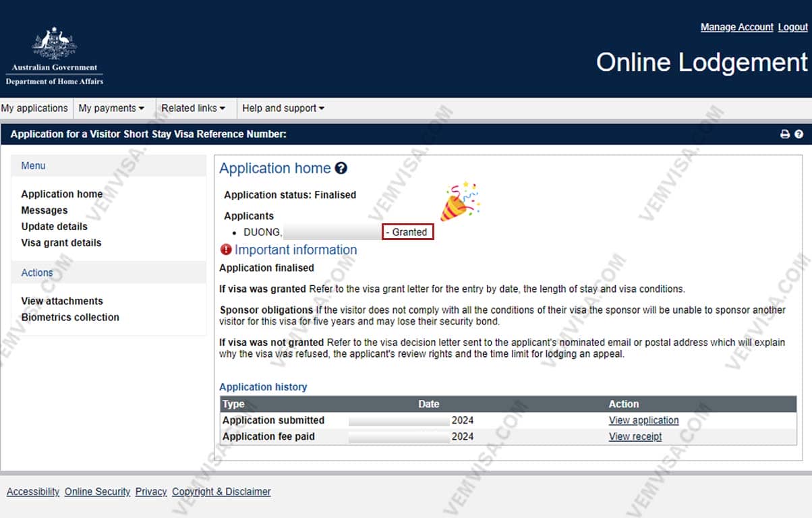This screenshot has width=812, height=518.
Task: Click the Online Security footer link
Action: click(98, 492)
